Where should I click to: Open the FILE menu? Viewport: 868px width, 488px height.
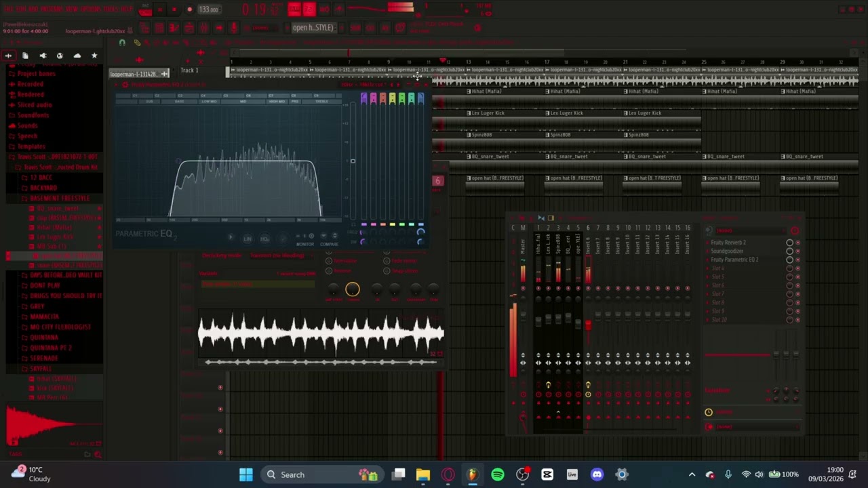tap(9, 9)
